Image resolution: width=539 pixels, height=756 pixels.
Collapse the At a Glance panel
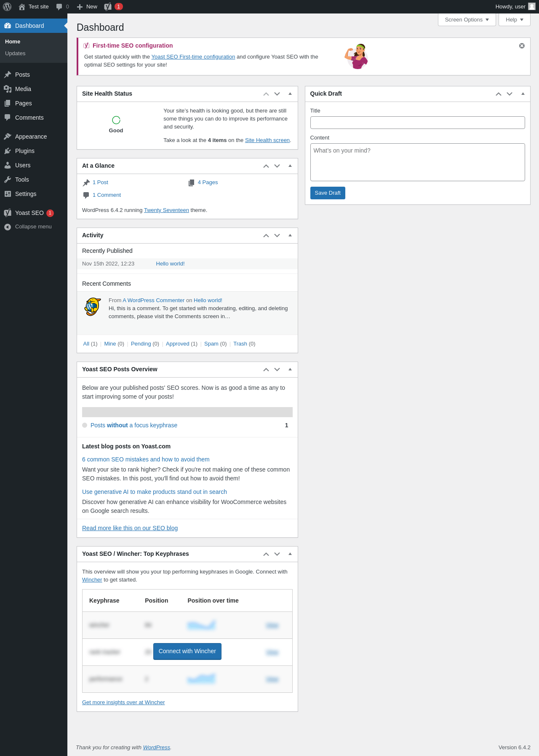290,166
